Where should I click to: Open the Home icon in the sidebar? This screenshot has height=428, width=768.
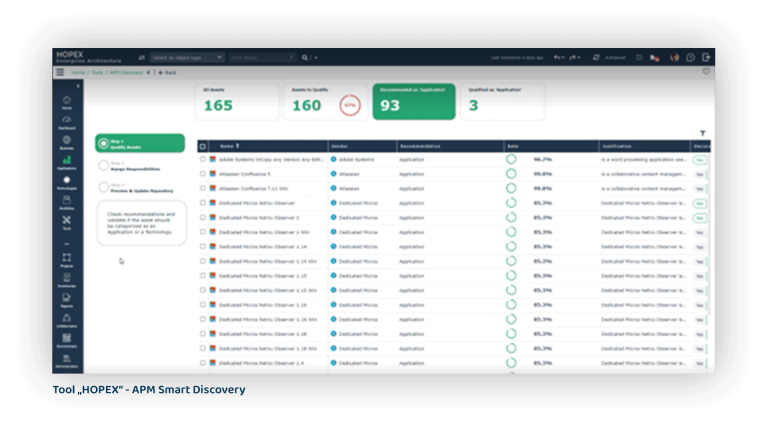[67, 101]
